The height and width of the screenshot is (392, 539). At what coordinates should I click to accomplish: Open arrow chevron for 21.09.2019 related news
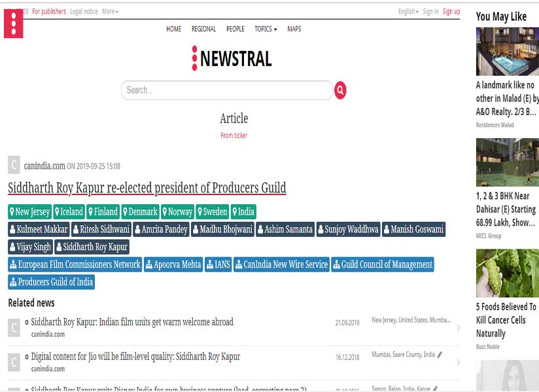[459, 328]
